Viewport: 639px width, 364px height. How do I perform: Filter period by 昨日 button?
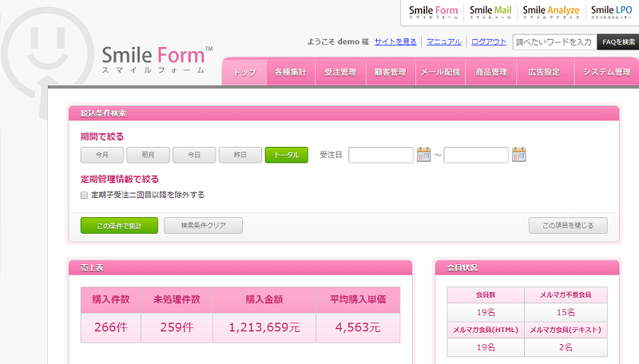240,155
